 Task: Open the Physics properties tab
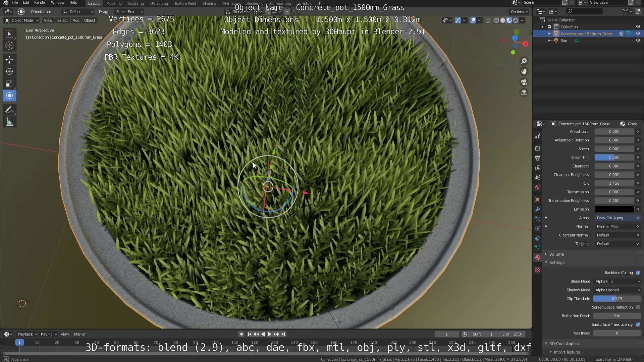coord(538,229)
